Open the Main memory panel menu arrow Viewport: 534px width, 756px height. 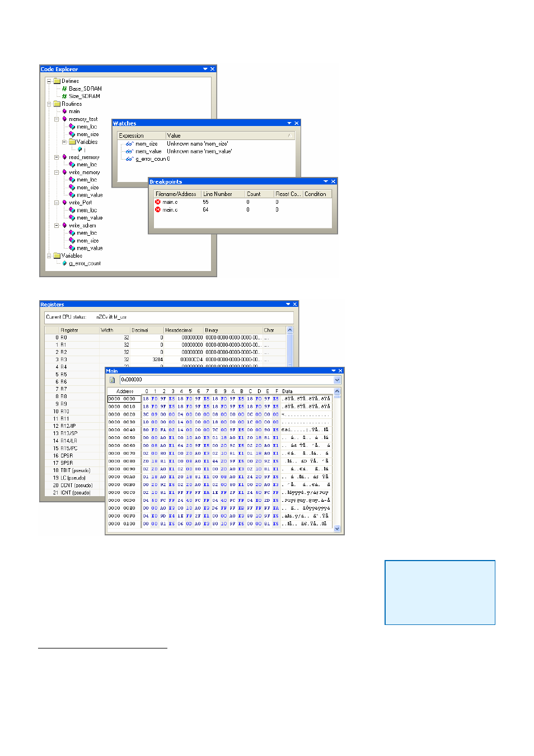[x=333, y=371]
